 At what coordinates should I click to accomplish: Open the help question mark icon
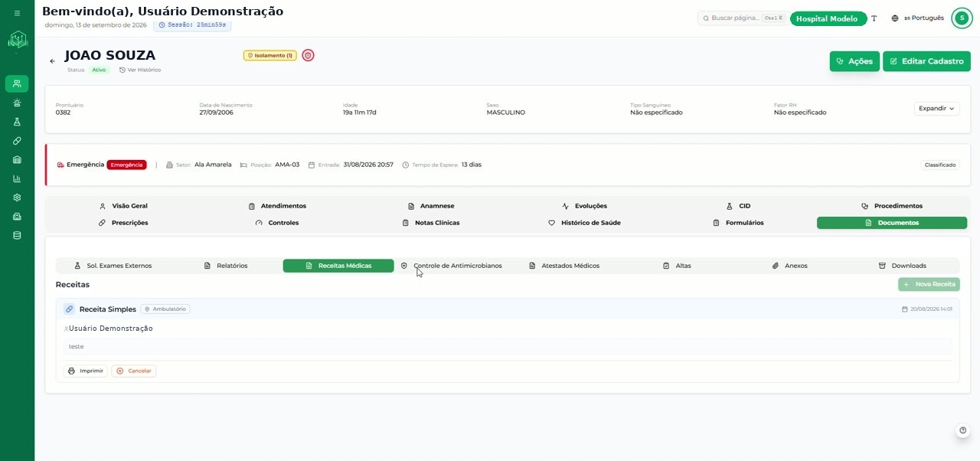point(963,430)
